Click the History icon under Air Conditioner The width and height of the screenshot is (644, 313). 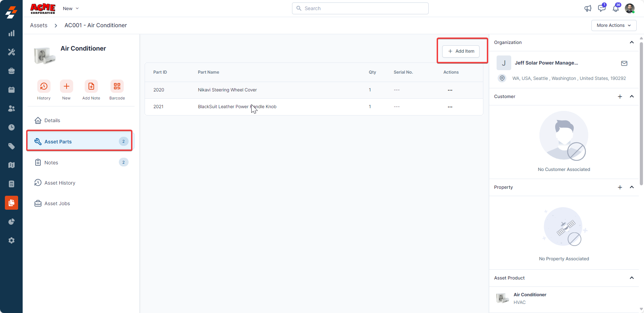pos(44,86)
